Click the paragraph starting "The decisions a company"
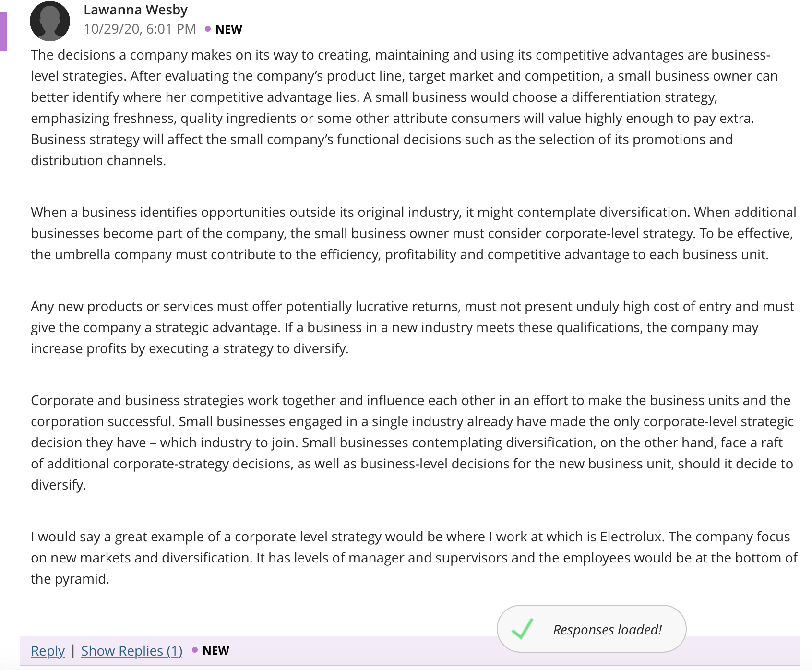The width and height of the screenshot is (812, 670). pos(405,108)
